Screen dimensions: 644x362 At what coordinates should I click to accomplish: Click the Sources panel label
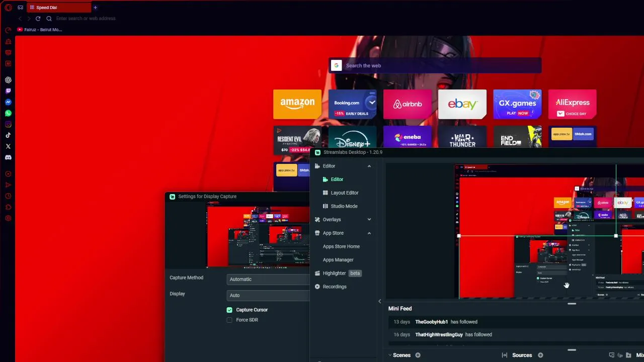522,355
